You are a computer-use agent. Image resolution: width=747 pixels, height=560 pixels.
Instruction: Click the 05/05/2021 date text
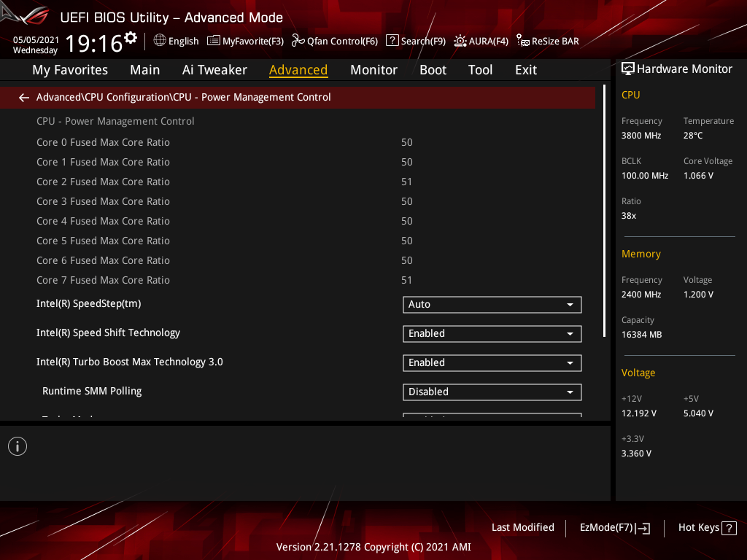tap(36, 40)
